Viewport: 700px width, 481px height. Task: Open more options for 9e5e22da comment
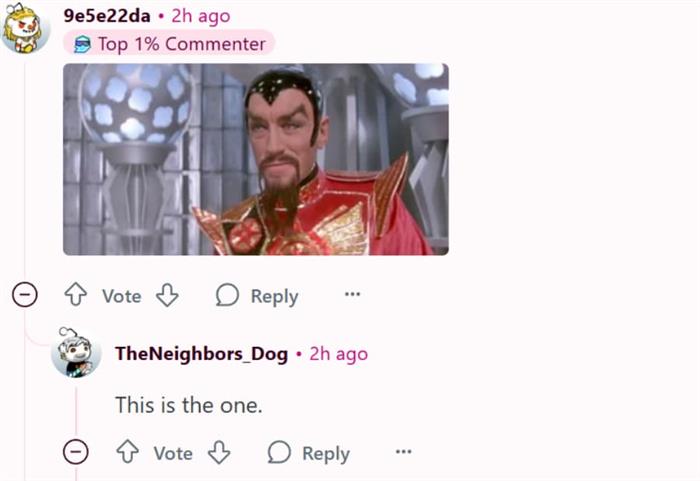pos(353,294)
